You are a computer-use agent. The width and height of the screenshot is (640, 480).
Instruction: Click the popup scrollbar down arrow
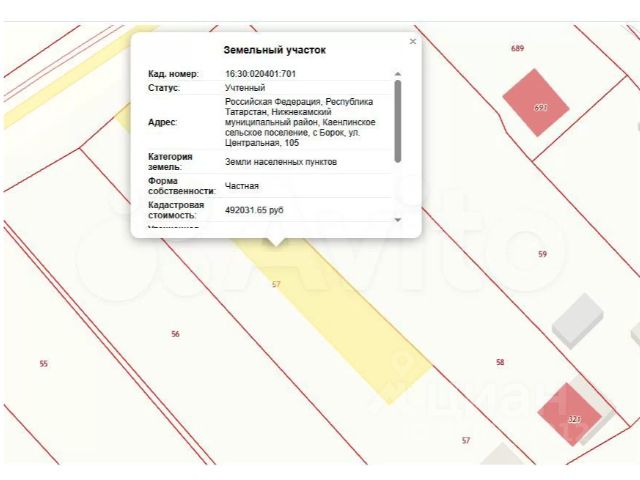[x=398, y=220]
